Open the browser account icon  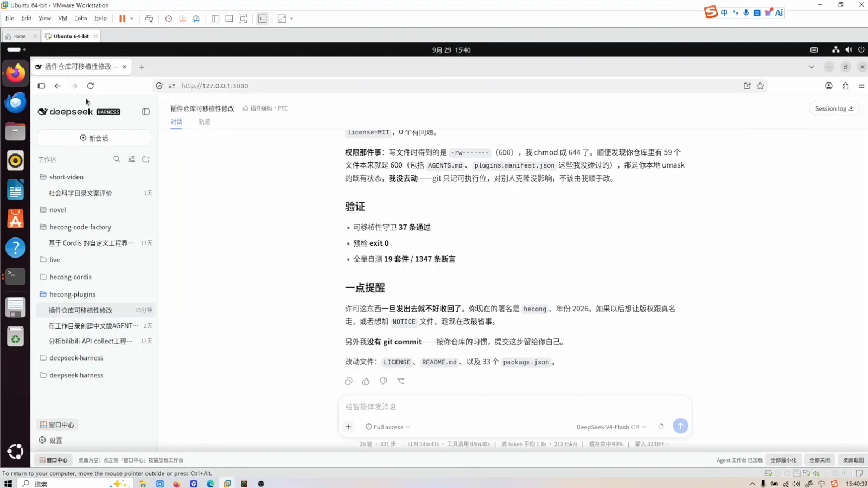pos(829,86)
